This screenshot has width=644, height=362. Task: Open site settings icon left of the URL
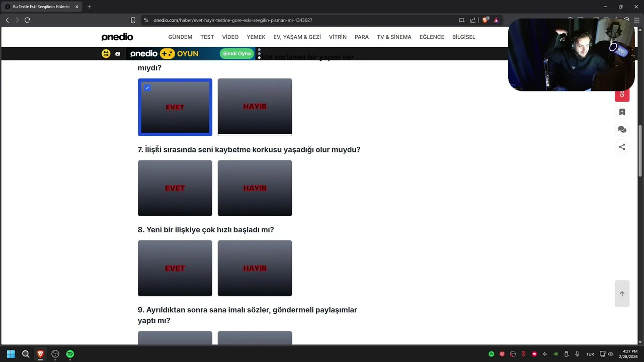(x=146, y=20)
